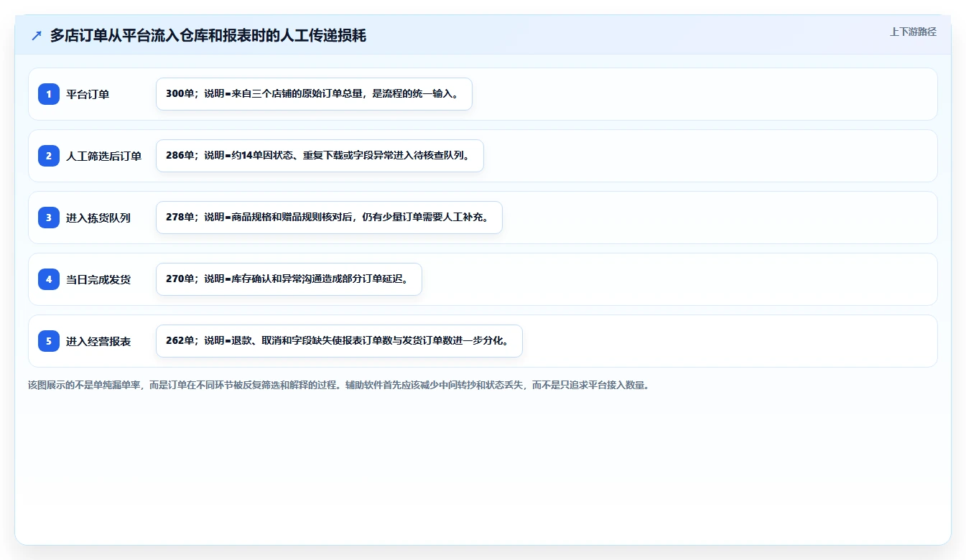Viewport: 966px width, 560px height.
Task: Click the 进入经营报表 step label
Action: (x=98, y=341)
